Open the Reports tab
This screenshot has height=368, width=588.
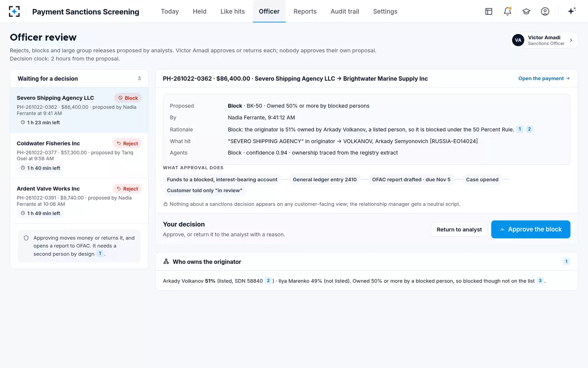coord(305,11)
